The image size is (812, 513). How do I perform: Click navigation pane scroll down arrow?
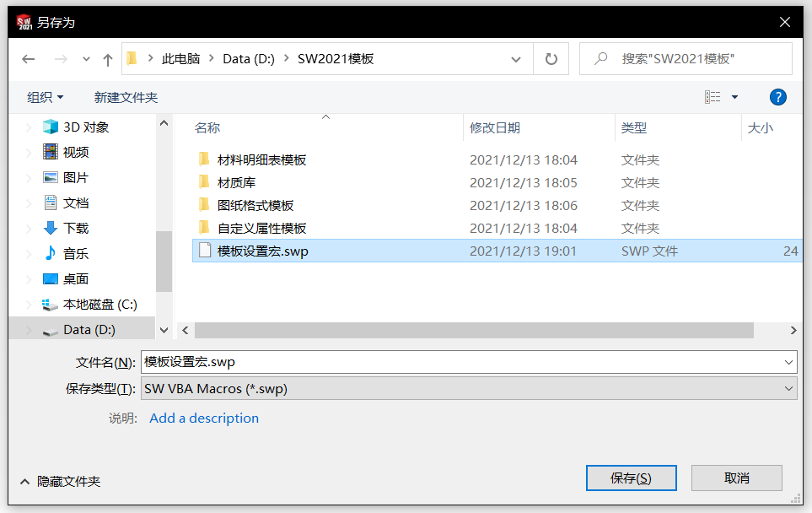(164, 330)
